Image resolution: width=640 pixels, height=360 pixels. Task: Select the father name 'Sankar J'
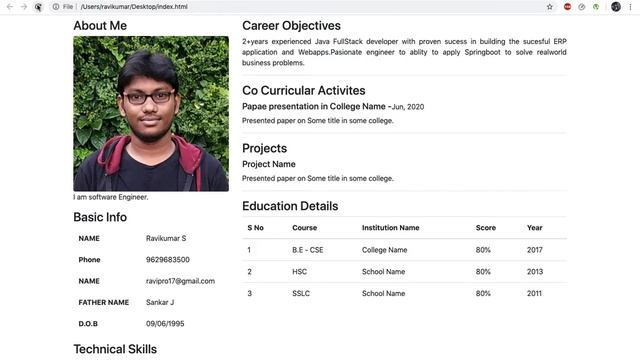pos(160,302)
